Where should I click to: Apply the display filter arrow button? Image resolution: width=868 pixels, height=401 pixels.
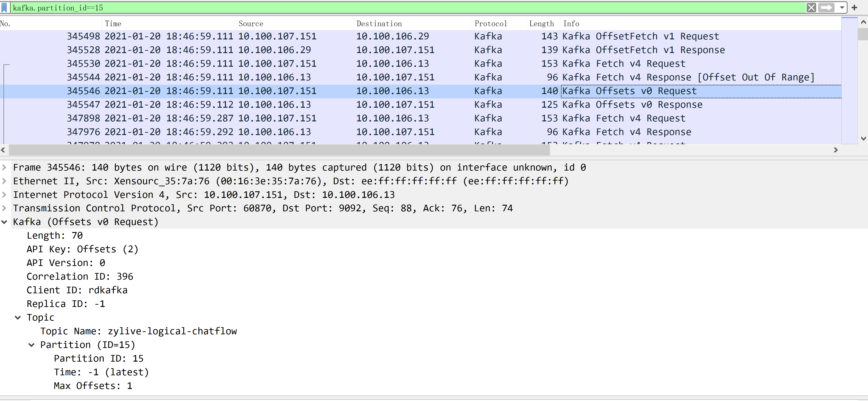coord(826,8)
